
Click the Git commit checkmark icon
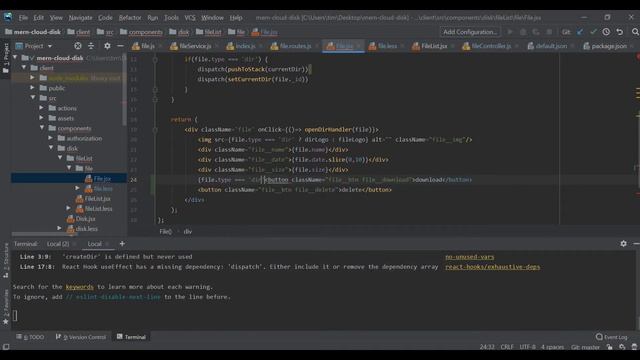593,32
